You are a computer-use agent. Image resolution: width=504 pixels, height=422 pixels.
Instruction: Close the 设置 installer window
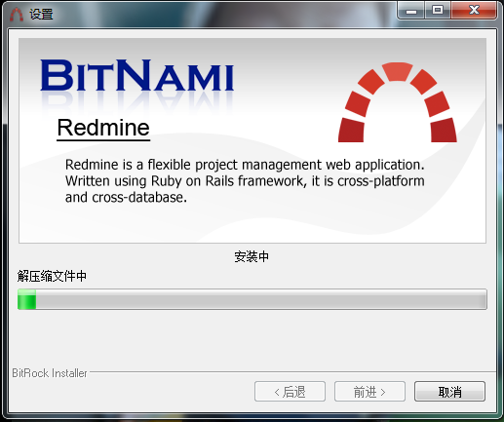tap(474, 11)
